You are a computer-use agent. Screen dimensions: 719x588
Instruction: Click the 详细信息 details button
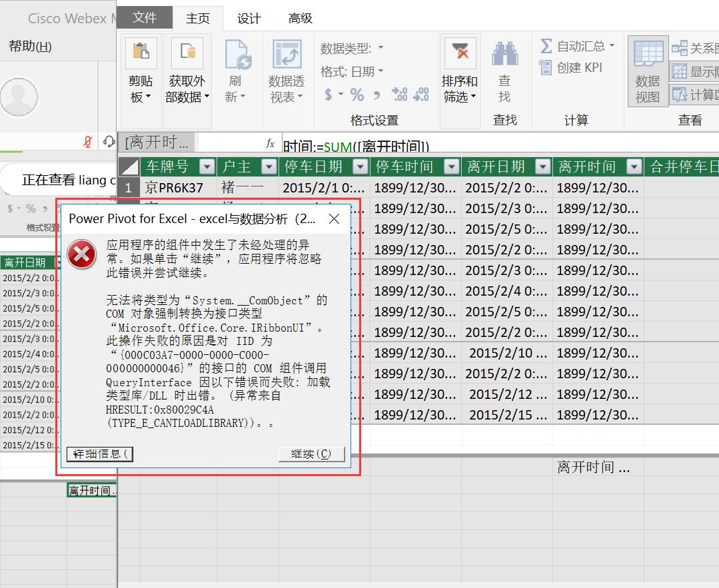pyautogui.click(x=99, y=454)
